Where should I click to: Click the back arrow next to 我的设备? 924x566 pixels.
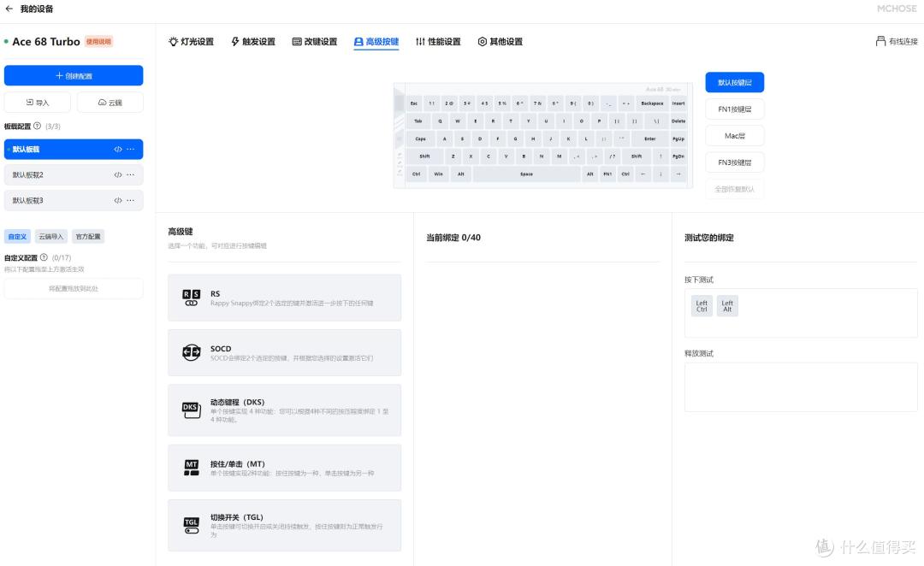pyautogui.click(x=9, y=9)
